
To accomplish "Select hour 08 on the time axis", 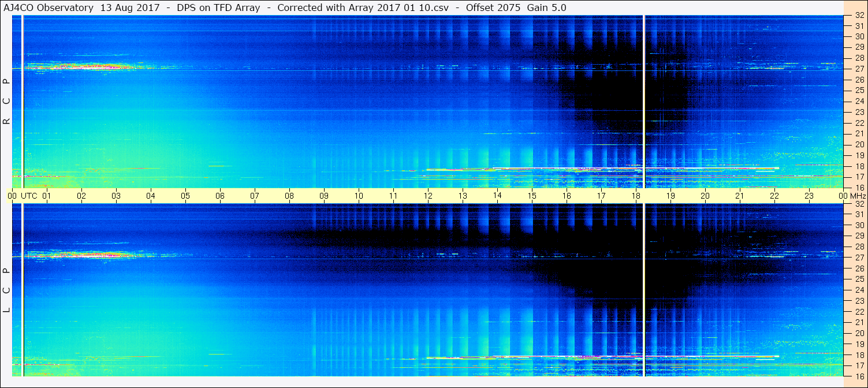I will [x=289, y=196].
